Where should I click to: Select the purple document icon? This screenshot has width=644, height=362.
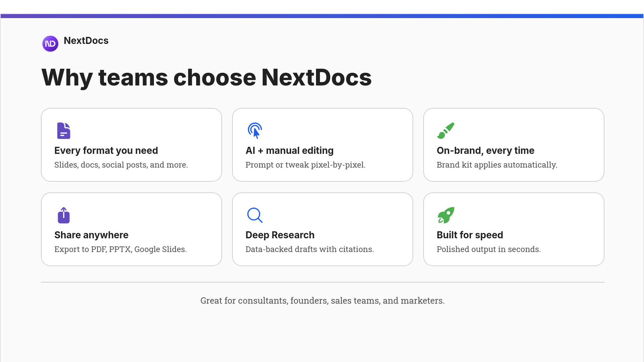63,131
